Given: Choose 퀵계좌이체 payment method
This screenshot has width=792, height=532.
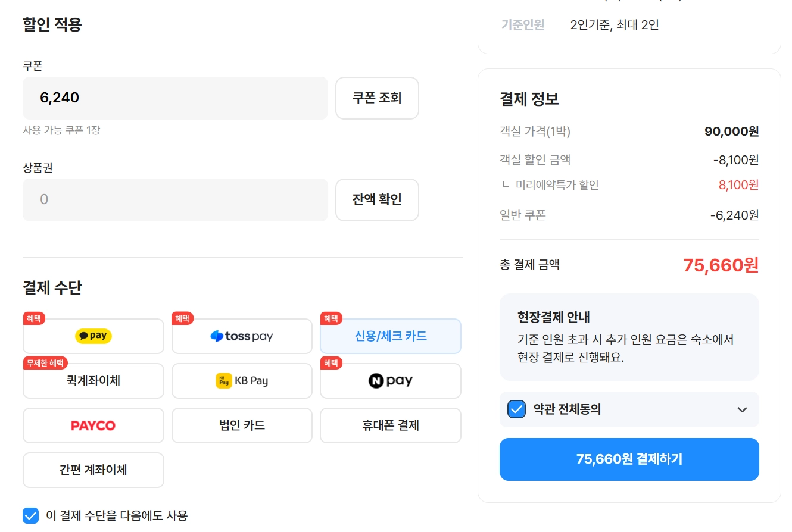Looking at the screenshot, I should click(x=93, y=381).
